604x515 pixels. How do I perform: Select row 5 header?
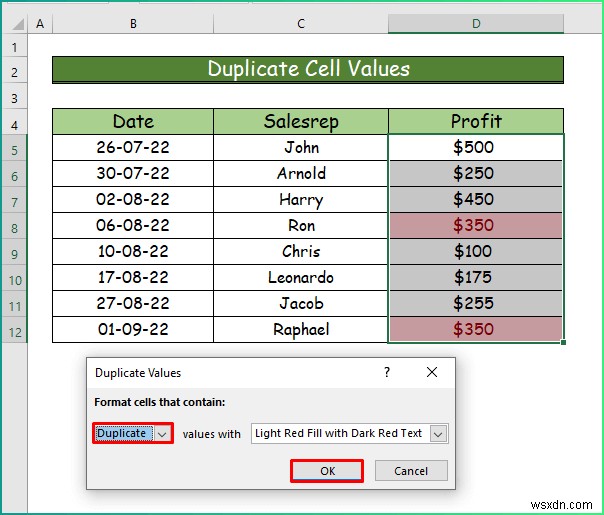click(14, 149)
